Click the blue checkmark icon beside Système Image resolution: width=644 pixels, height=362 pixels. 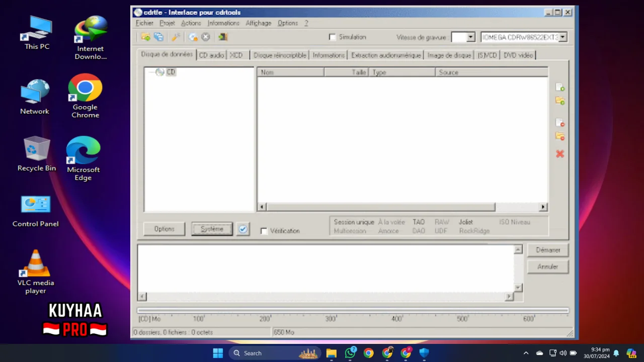pyautogui.click(x=243, y=229)
